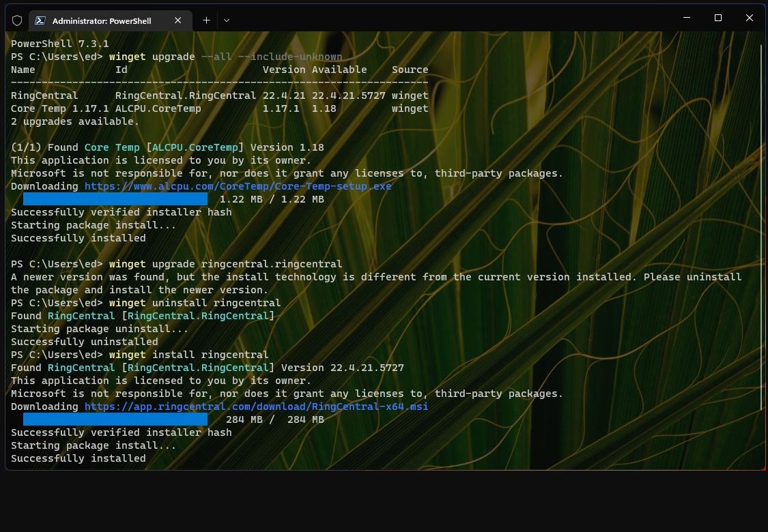Open the RingCentral-x64.msi download link

(x=256, y=407)
